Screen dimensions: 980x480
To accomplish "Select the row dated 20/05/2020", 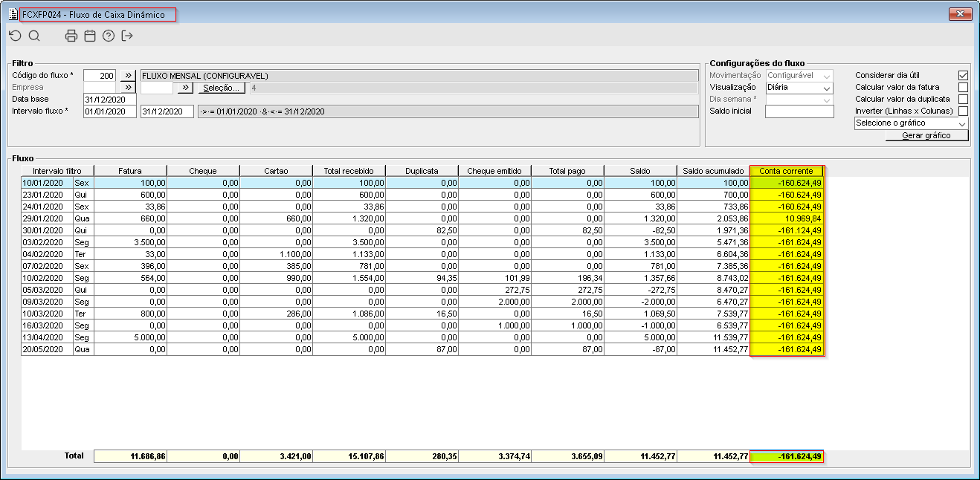I will [x=422, y=349].
